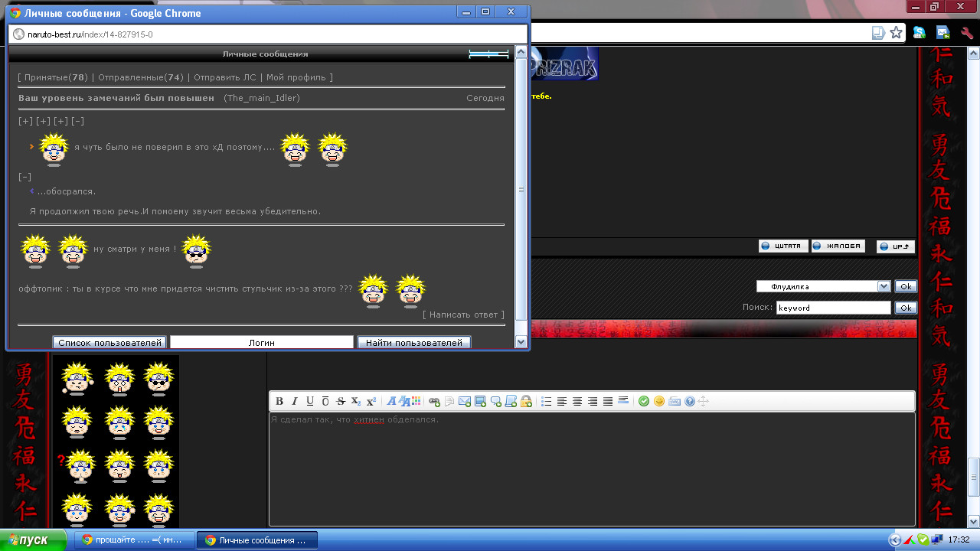This screenshot has height=551, width=980.
Task: Click the Логин input field
Action: point(261,343)
